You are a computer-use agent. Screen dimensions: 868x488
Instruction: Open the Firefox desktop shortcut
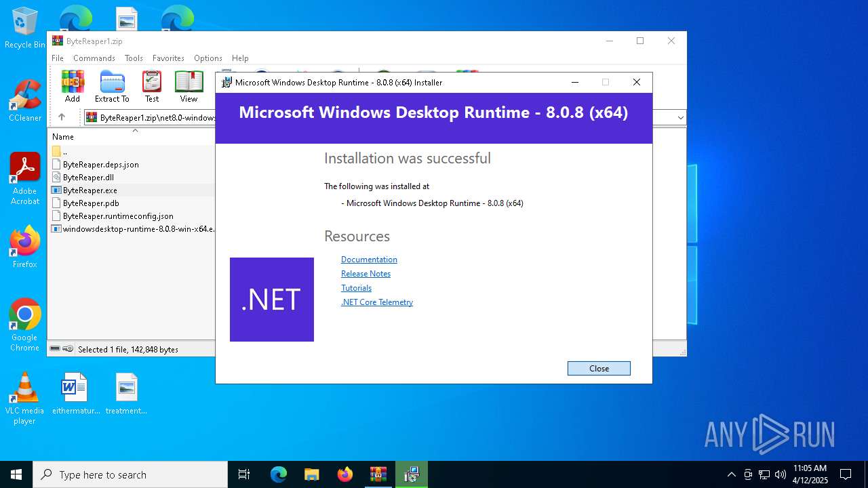[25, 247]
